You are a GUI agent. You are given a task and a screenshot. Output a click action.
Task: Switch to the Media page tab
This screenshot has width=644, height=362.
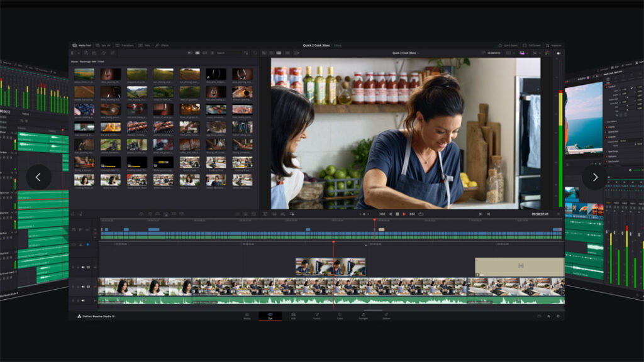point(247,316)
